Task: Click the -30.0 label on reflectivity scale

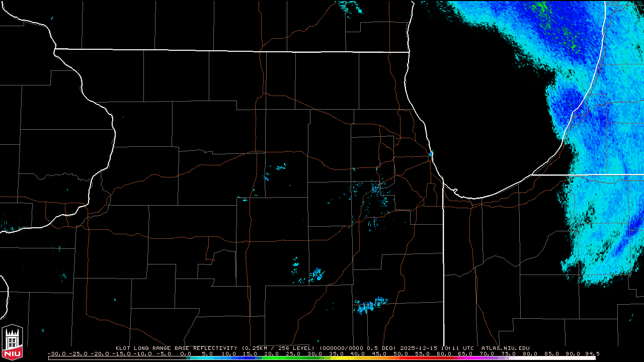Action: point(55,353)
